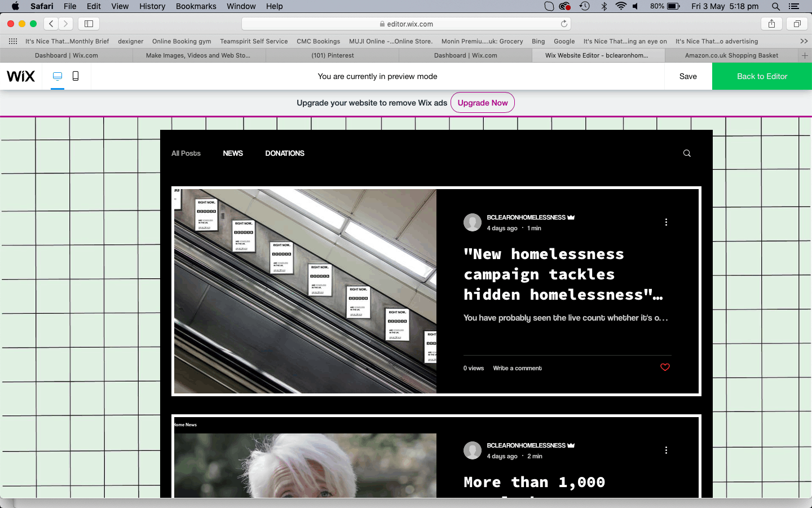Open Google bookmark

(x=564, y=41)
